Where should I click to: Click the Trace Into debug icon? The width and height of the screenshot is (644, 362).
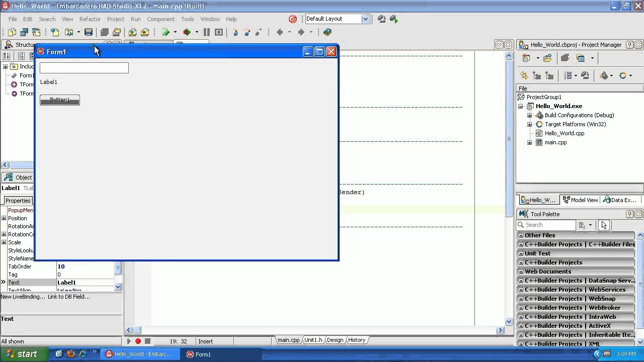tap(235, 32)
